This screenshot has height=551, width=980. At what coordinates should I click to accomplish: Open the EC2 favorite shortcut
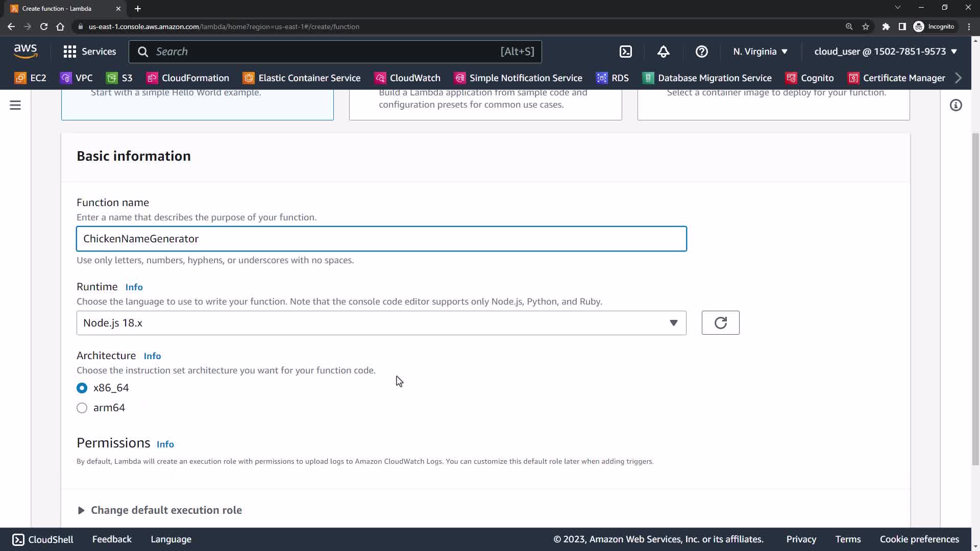(31, 78)
